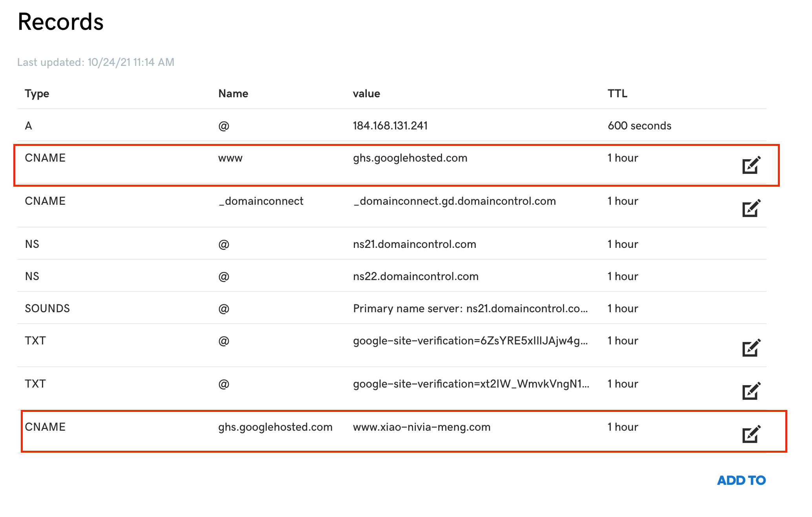Click the Last updated timestamp text
The width and height of the screenshot is (812, 517).
point(96,62)
